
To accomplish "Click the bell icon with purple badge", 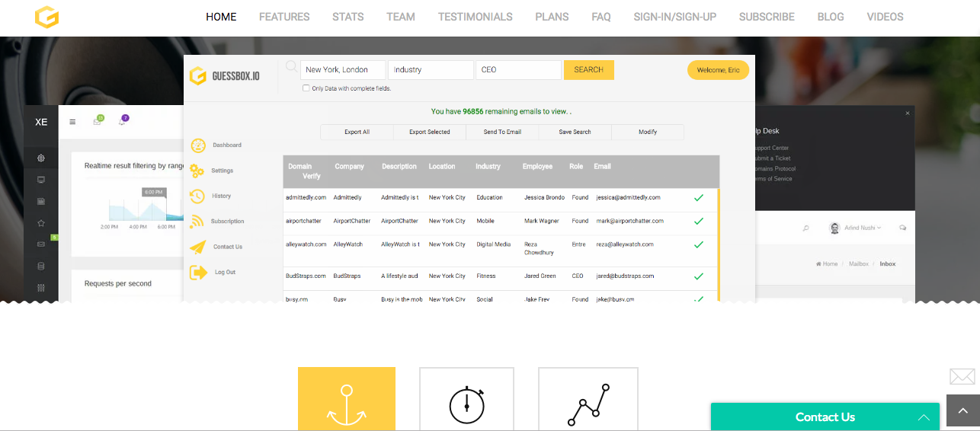I will pos(123,120).
